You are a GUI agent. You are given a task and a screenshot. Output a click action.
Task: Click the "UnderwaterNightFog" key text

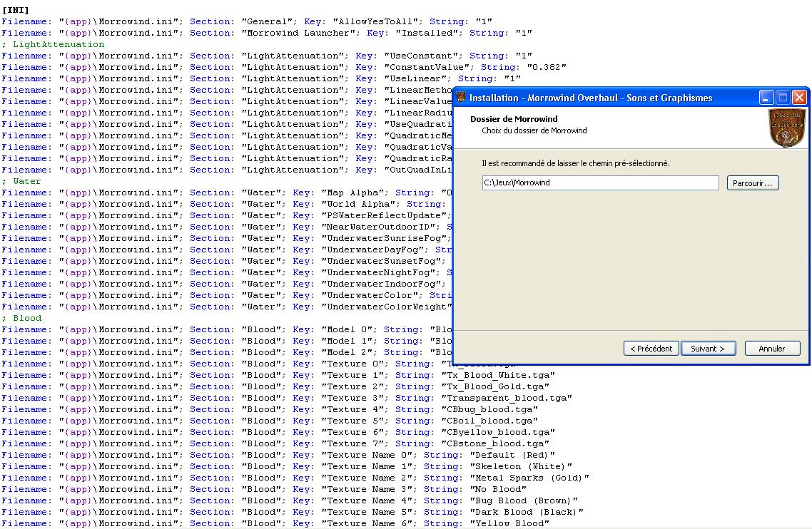point(378,272)
